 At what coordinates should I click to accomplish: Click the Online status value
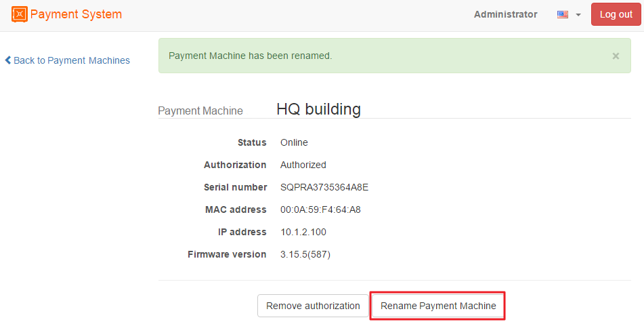pyautogui.click(x=294, y=142)
